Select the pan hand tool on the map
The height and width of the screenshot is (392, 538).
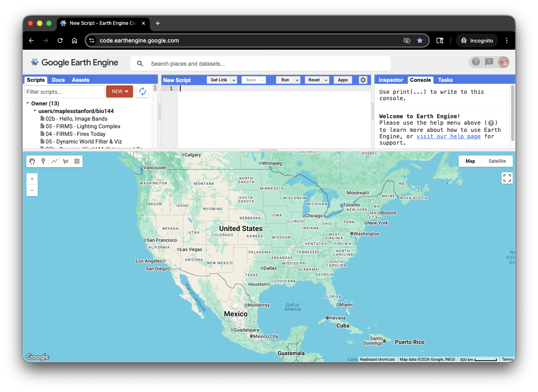(32, 161)
